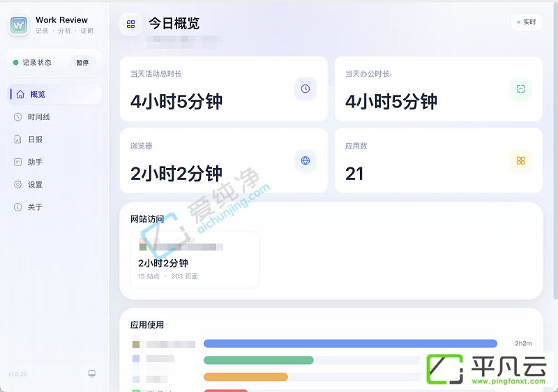This screenshot has height=392, width=558.
Task: Click the green 记录状态 status indicator dot
Action: click(x=15, y=63)
